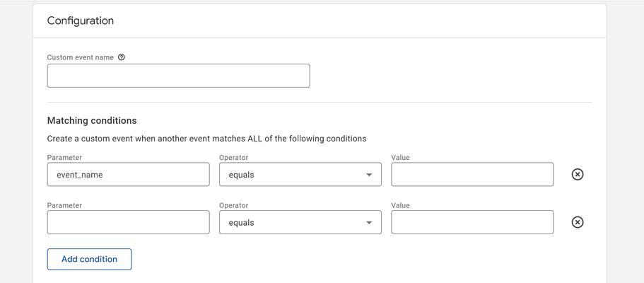Click the description about matching ALL conditions
The width and height of the screenshot is (644, 283).
[206, 139]
